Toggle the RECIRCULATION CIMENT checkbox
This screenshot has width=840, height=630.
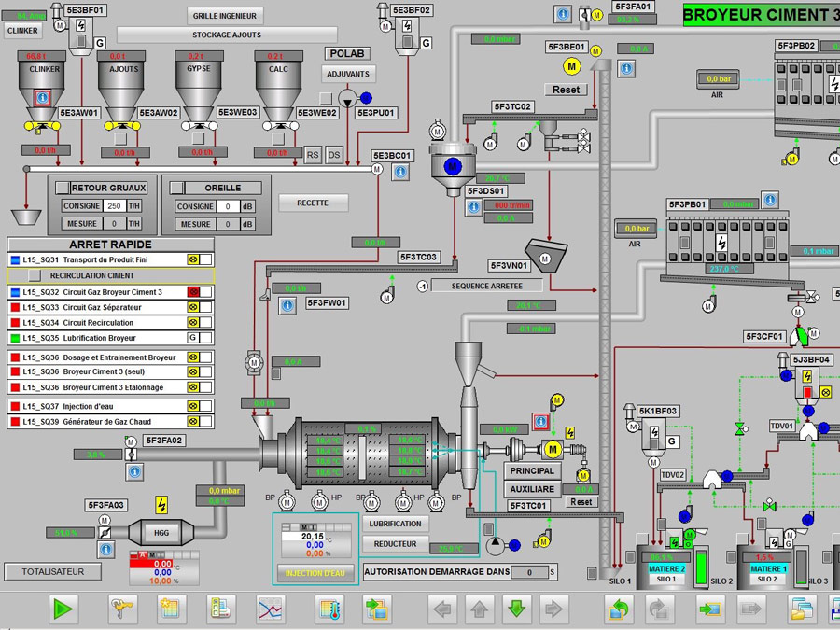pos(35,275)
